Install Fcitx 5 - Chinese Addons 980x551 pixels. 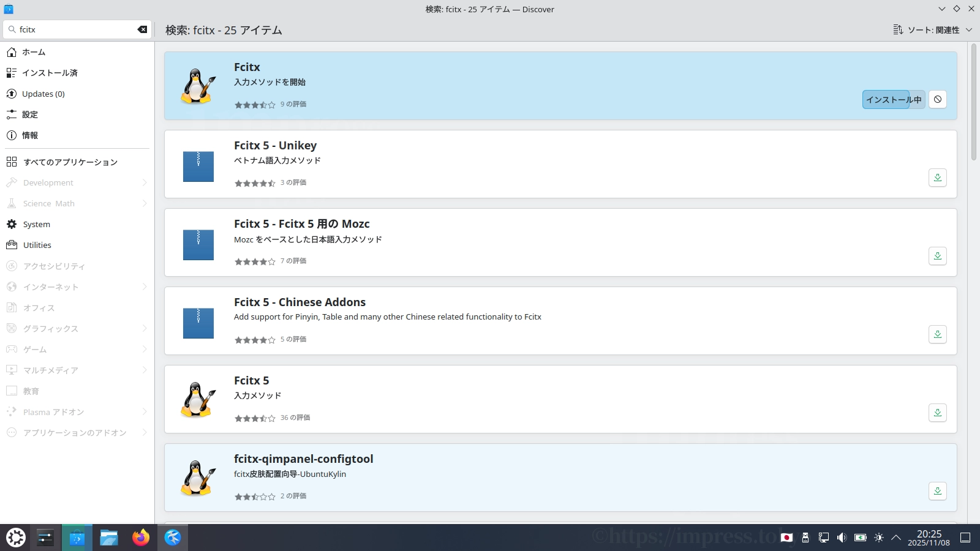pos(938,334)
